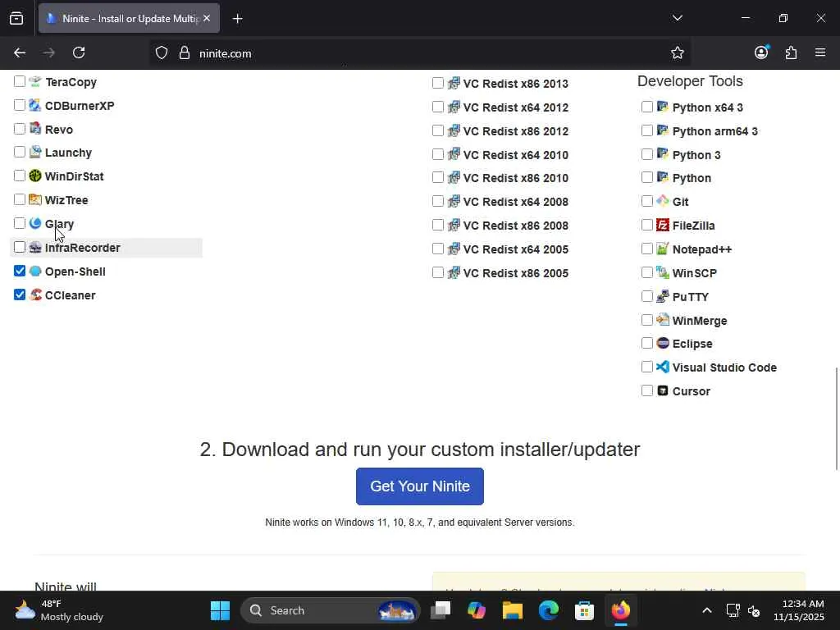
Task: Click the Eclipse label
Action: click(x=692, y=344)
